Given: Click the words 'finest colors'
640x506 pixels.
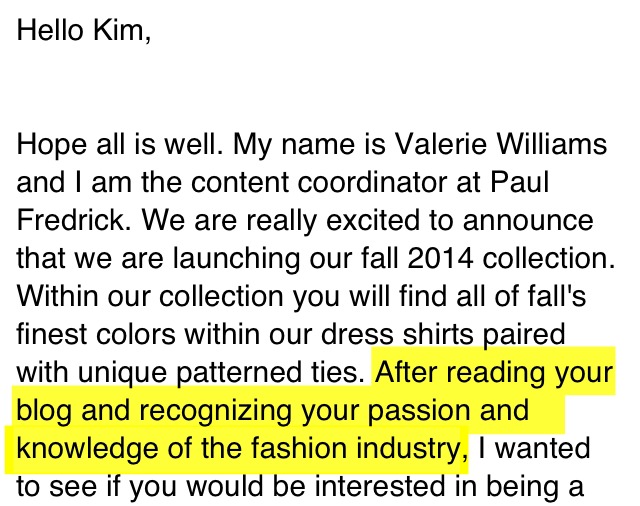Looking at the screenshot, I should tap(96, 334).
